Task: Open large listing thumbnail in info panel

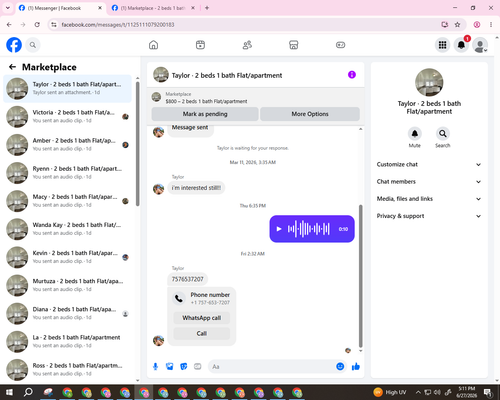Action: point(429,82)
